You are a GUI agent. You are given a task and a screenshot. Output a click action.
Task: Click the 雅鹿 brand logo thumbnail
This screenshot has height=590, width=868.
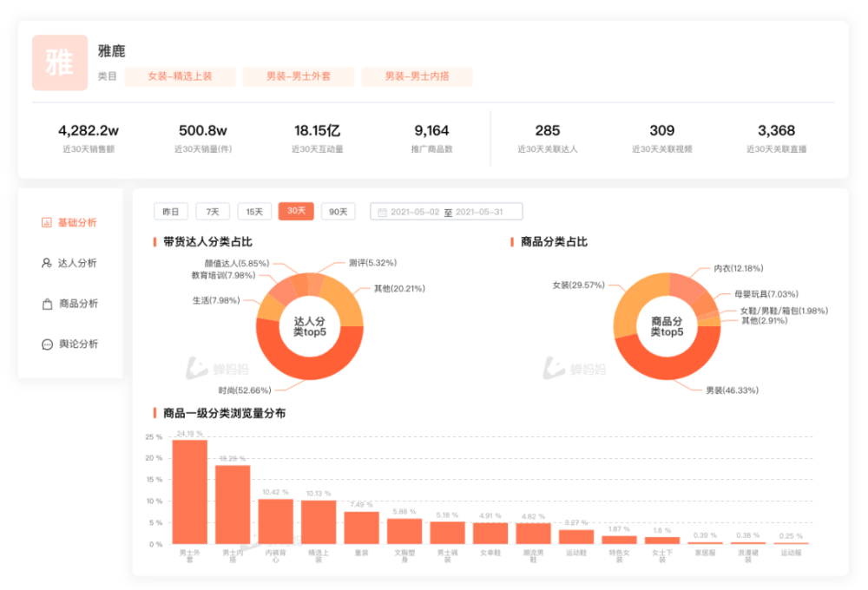(x=60, y=62)
